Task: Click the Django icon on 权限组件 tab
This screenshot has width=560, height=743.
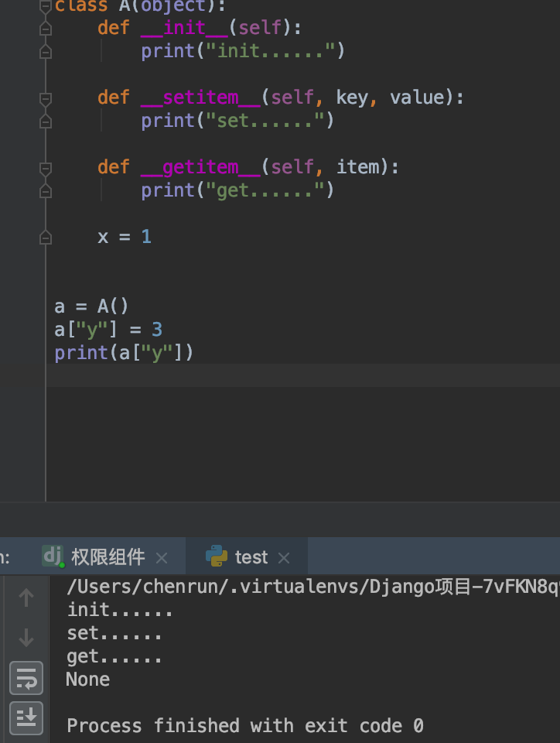Action: coord(53,556)
